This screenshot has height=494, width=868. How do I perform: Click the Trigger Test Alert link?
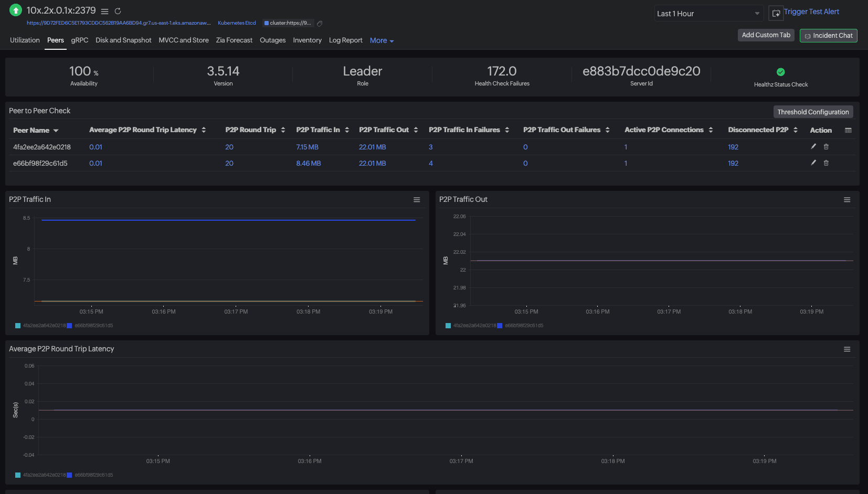pos(812,11)
